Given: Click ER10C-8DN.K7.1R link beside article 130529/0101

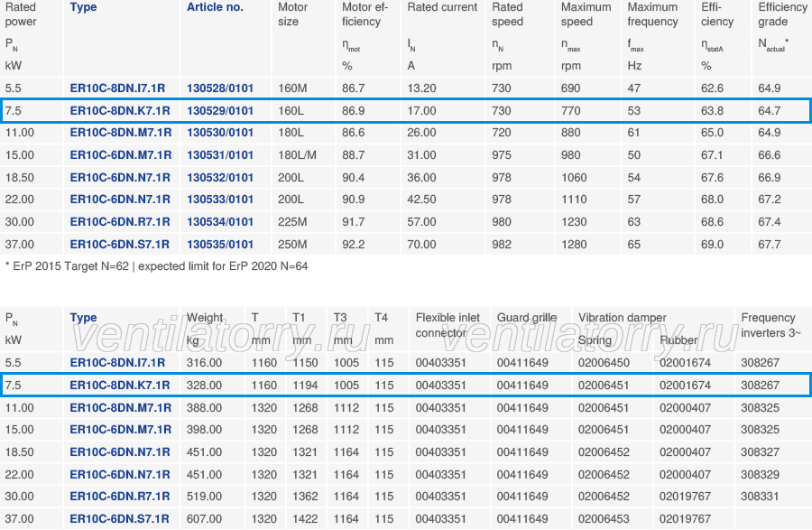Looking at the screenshot, I should tap(120, 110).
